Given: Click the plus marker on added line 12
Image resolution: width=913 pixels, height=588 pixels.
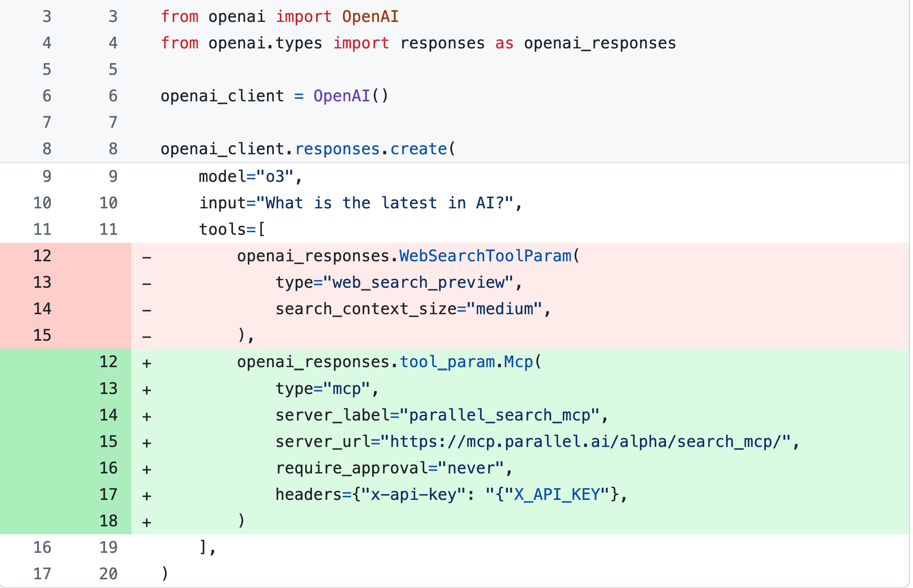Looking at the screenshot, I should pyautogui.click(x=147, y=362).
